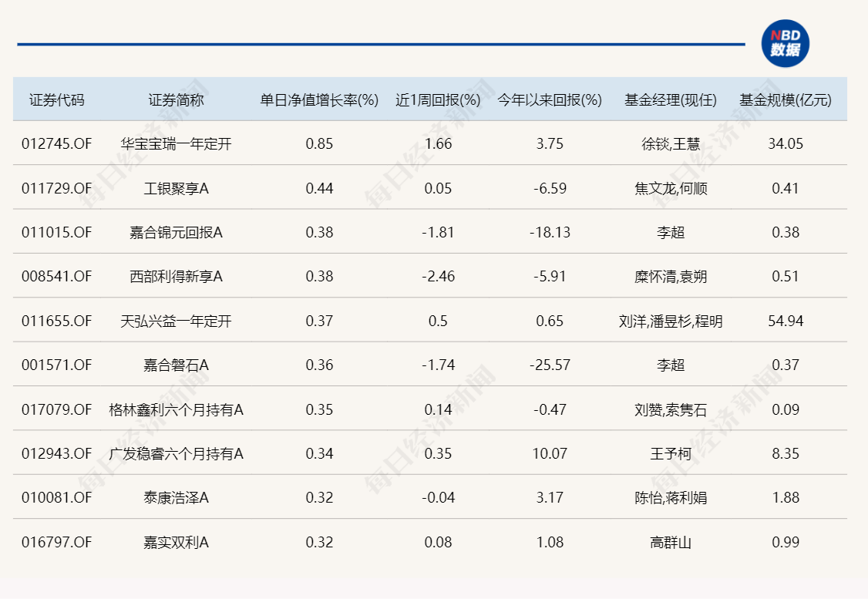
Task: Click 李超 in the 嘉合磐石A row
Action: coord(671,365)
